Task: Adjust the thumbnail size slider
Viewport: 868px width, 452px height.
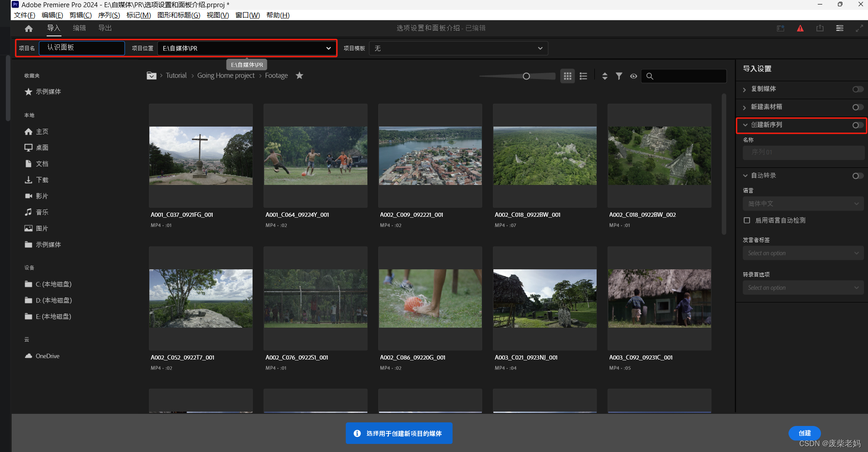Action: pos(526,76)
